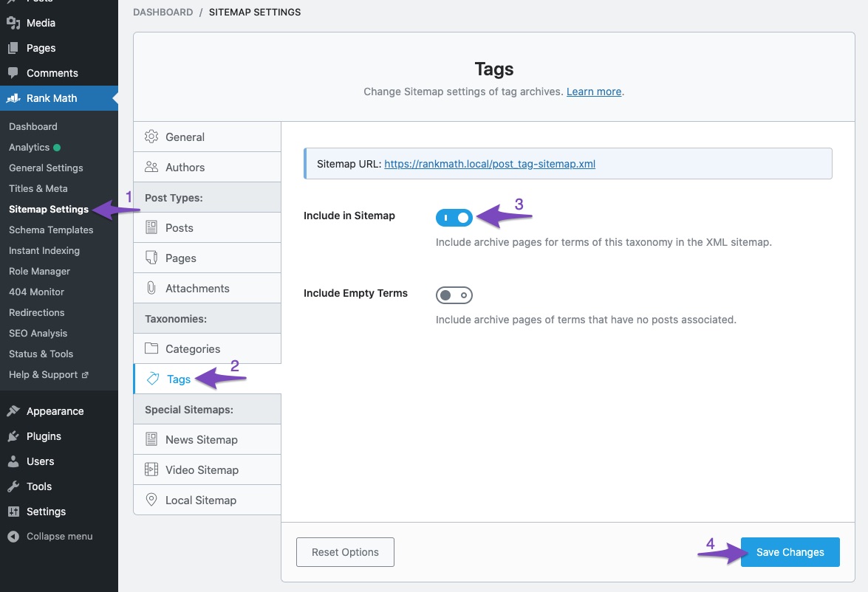Click the Reset Options button

point(345,552)
